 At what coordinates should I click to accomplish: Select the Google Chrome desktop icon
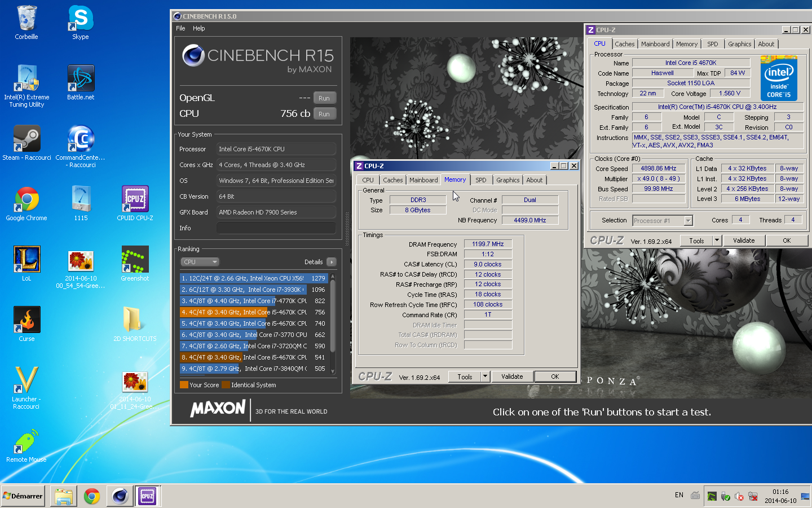[x=27, y=203]
